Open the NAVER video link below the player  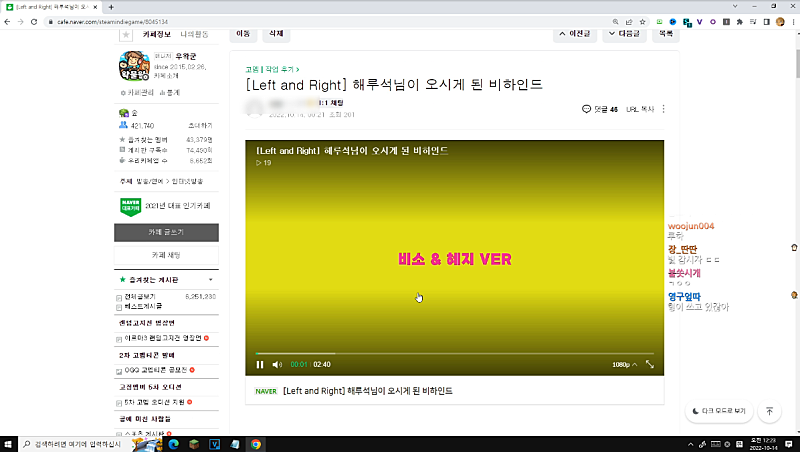[x=367, y=391]
